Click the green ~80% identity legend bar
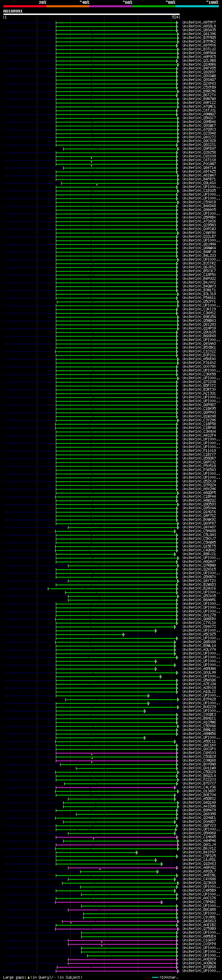The image size is (222, 980). pyautogui.click(x=154, y=6)
